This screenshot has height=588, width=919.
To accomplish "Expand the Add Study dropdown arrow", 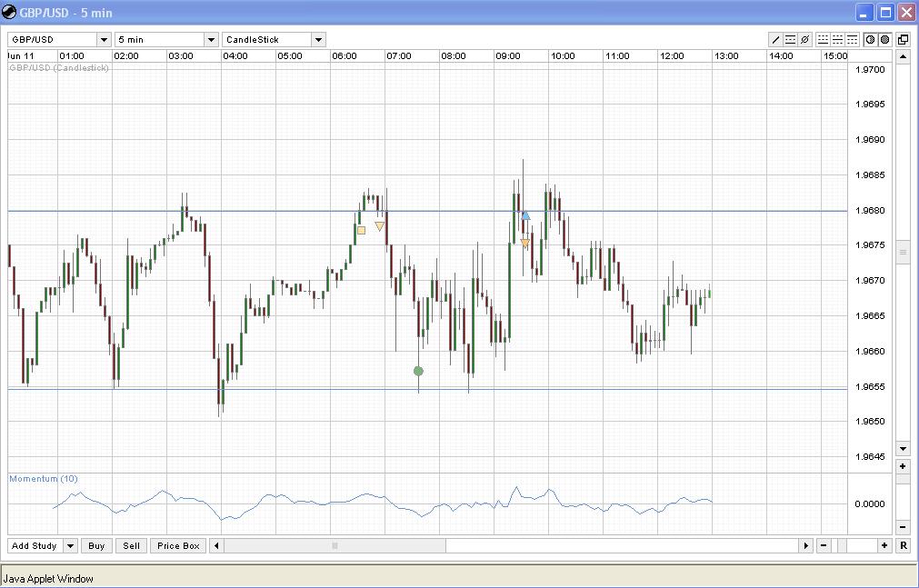I will [x=70, y=546].
